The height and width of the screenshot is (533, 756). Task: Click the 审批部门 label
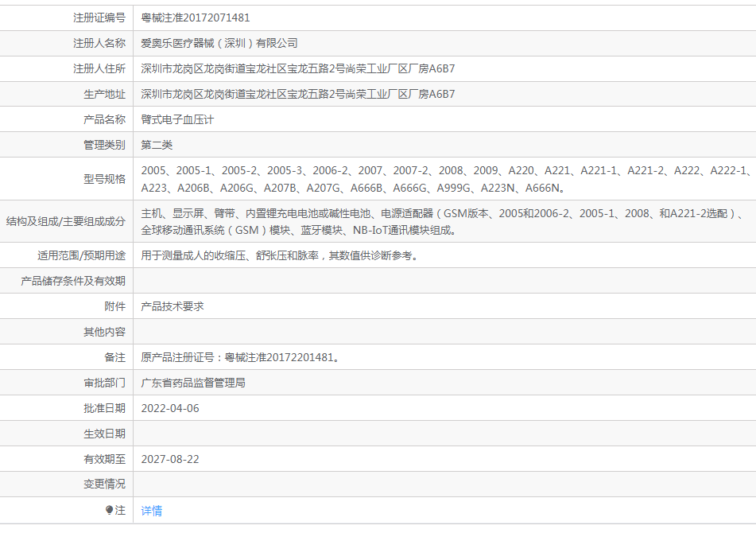click(x=105, y=383)
